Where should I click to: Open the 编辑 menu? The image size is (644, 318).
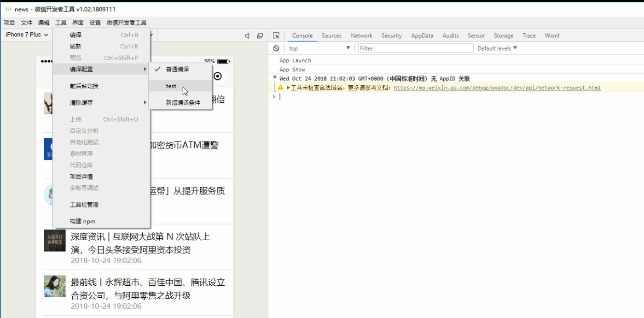(x=44, y=23)
